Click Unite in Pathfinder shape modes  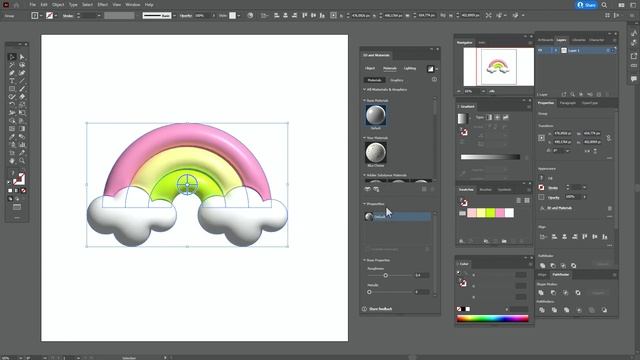pos(541,293)
